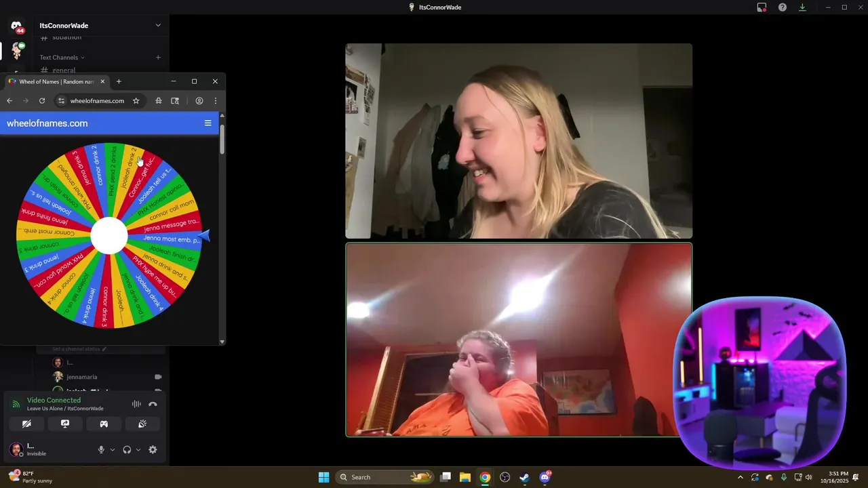Open Discord help question mark icon
The height and width of the screenshot is (488, 868).
tap(783, 7)
